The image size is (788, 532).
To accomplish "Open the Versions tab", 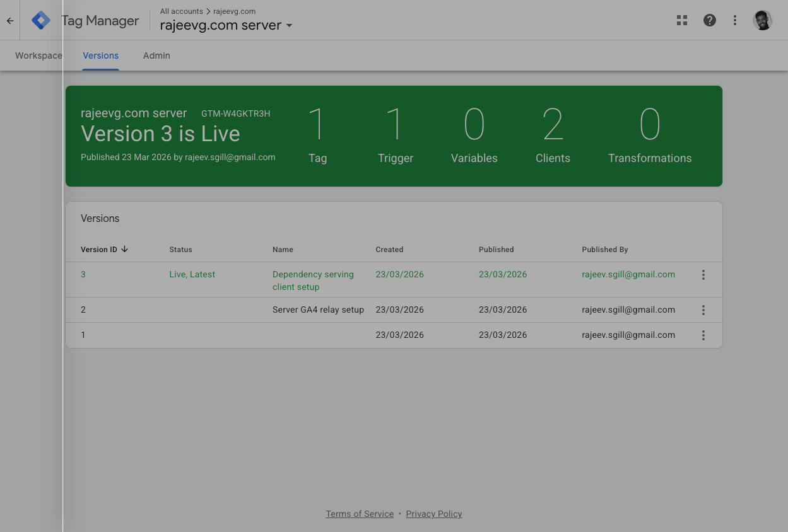I will (100, 55).
